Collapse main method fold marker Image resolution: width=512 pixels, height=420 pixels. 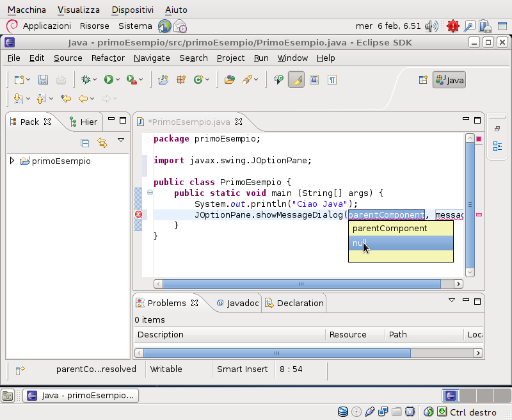(x=150, y=192)
